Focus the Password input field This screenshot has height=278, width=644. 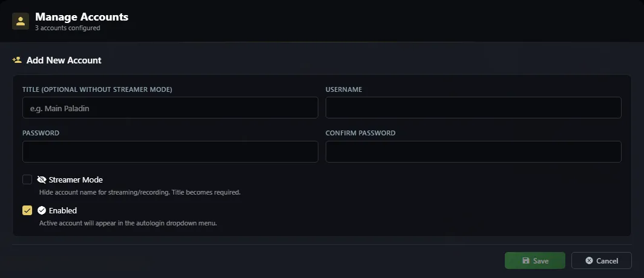[x=170, y=152]
